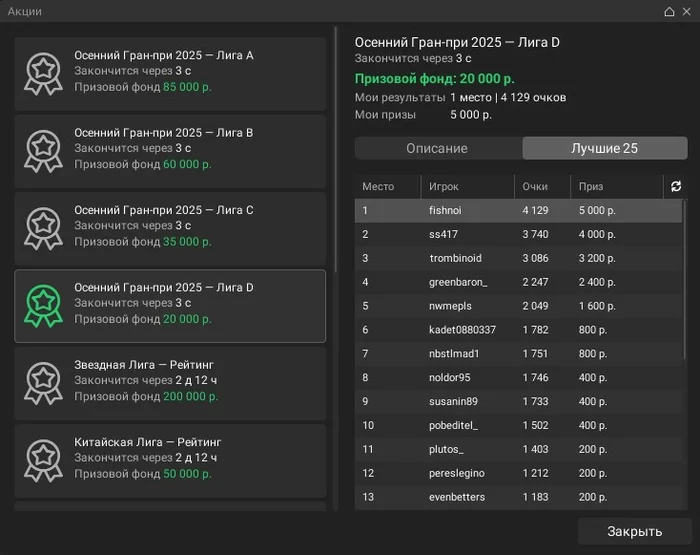This screenshot has height=555, width=700.
Task: Click the medal icon for Китайская Лига
Action: (43, 460)
